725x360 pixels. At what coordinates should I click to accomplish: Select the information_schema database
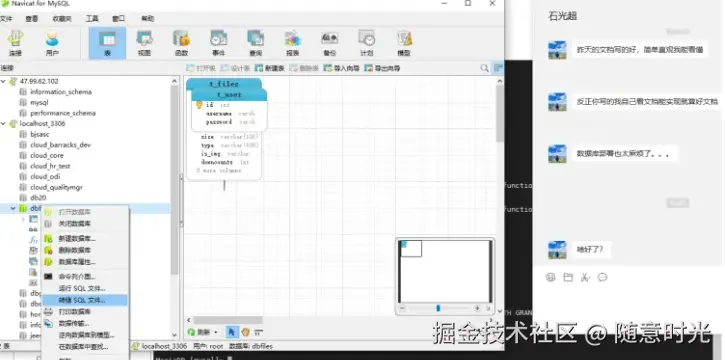coord(61,92)
